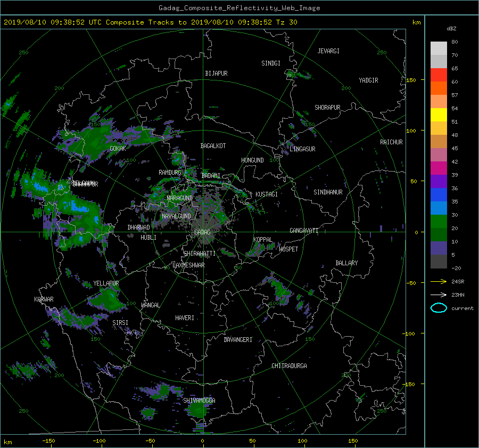
Task: Click the HUBLI city label
Action: pyautogui.click(x=148, y=238)
